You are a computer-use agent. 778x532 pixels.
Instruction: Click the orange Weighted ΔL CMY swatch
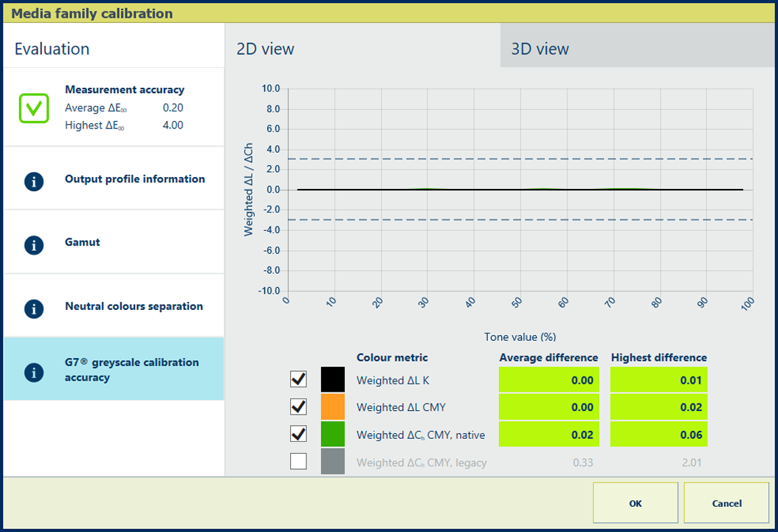[332, 407]
